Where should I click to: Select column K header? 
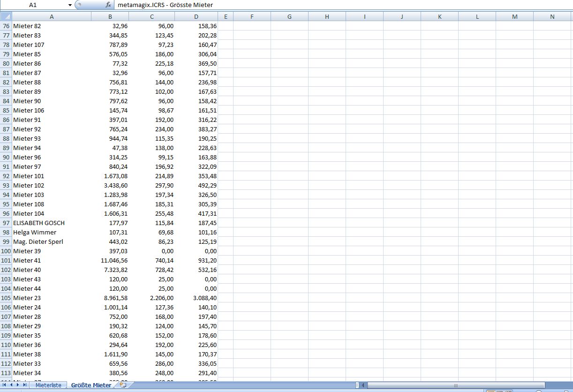click(439, 16)
